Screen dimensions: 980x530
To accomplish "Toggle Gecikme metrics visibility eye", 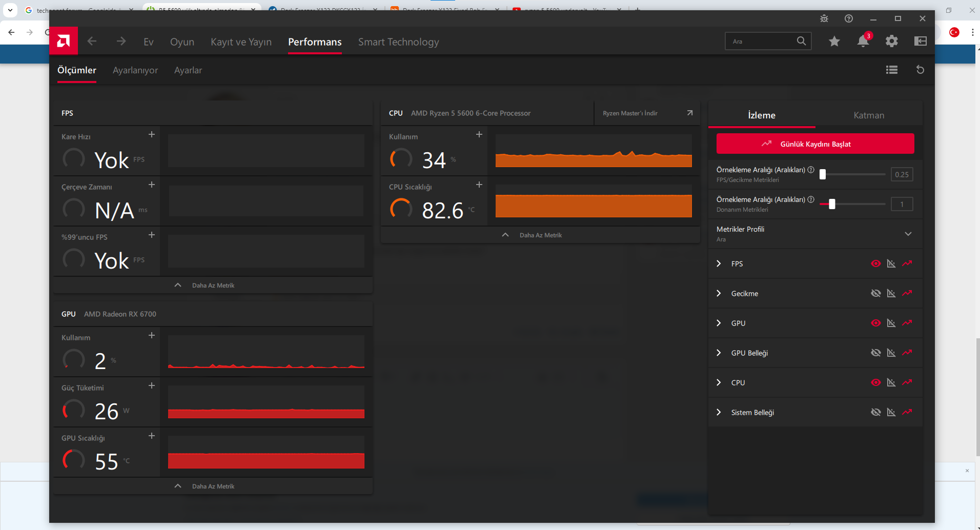I will tap(876, 293).
